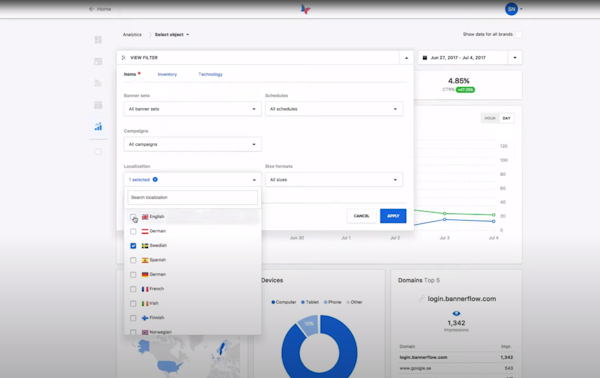Click the CANCEL button
The width and height of the screenshot is (600, 378).
pyautogui.click(x=361, y=216)
